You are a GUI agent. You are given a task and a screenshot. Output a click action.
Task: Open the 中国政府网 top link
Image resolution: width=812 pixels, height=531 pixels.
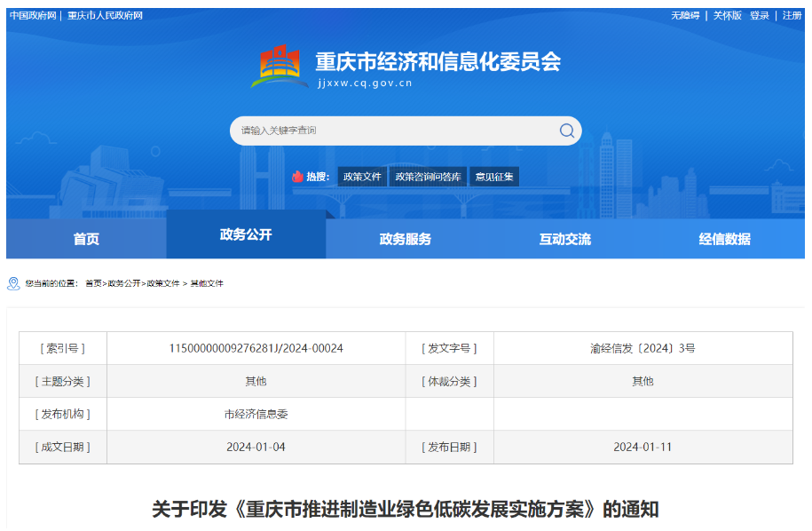tap(33, 15)
